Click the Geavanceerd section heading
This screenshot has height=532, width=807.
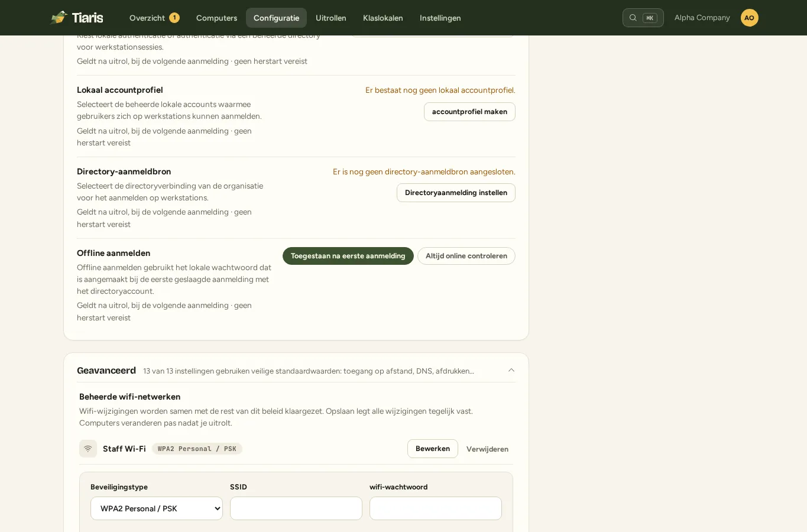pyautogui.click(x=106, y=371)
